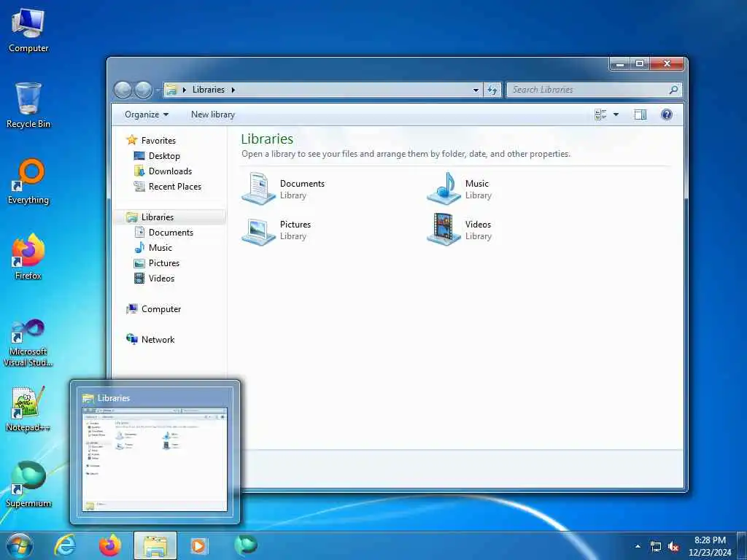747x560 pixels.
Task: Click arrow after Libraries in address bar
Action: tap(233, 90)
